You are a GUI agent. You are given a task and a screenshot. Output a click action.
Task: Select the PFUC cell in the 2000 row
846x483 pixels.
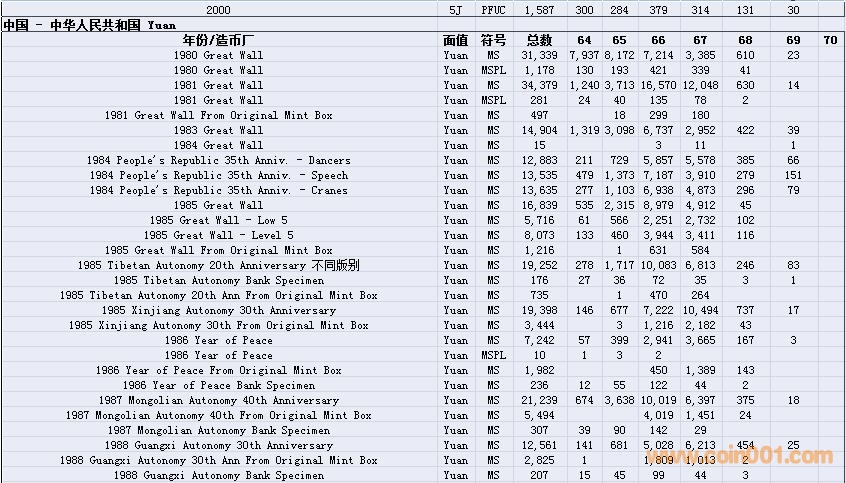(x=493, y=9)
